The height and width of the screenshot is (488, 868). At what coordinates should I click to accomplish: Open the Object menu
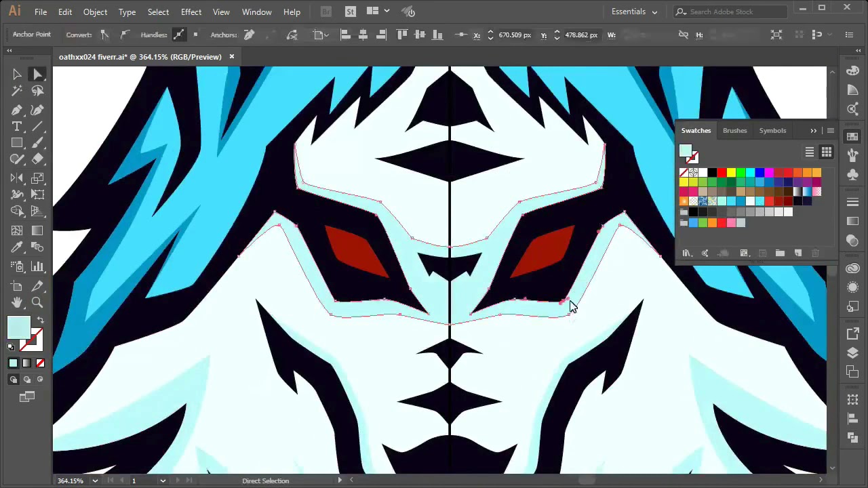coord(95,12)
